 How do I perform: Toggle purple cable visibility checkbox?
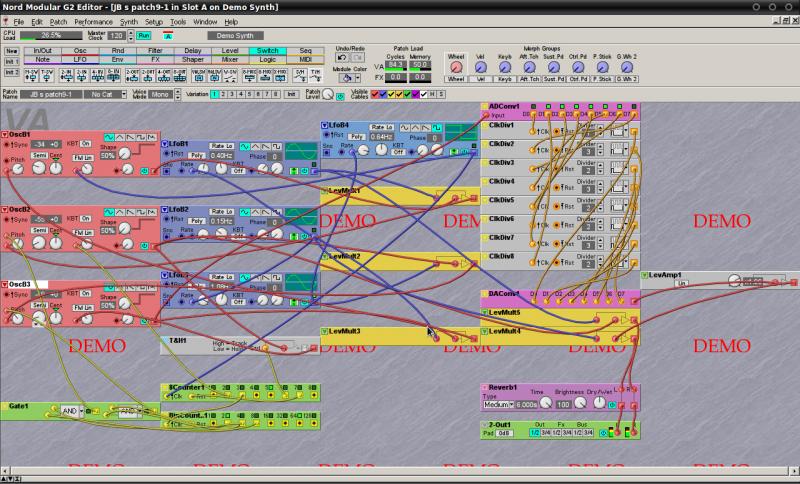(x=415, y=94)
